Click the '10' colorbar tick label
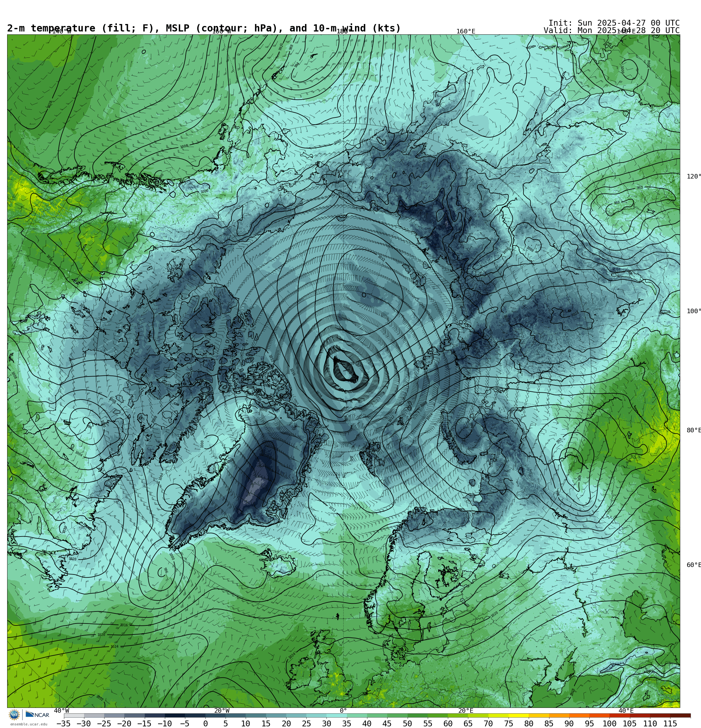This screenshot has width=701, height=728. (246, 723)
